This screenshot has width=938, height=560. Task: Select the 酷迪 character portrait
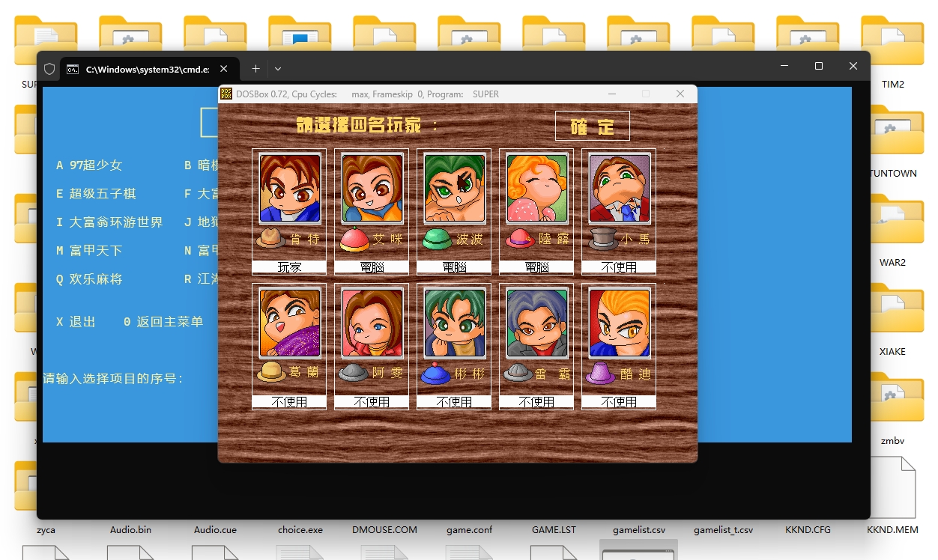(619, 323)
